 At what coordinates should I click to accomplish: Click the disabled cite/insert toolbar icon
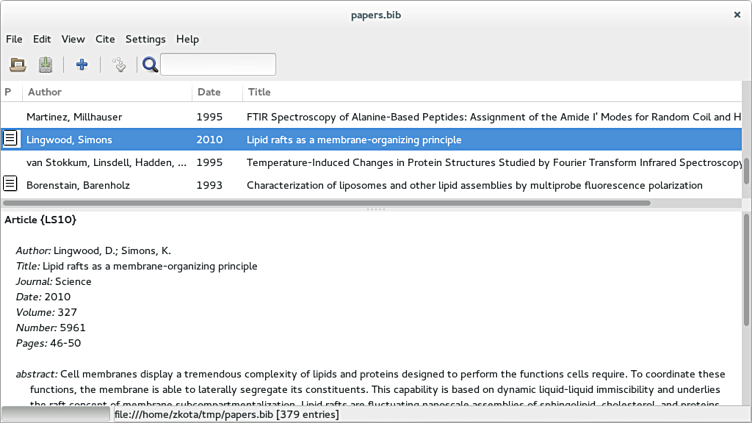click(118, 65)
